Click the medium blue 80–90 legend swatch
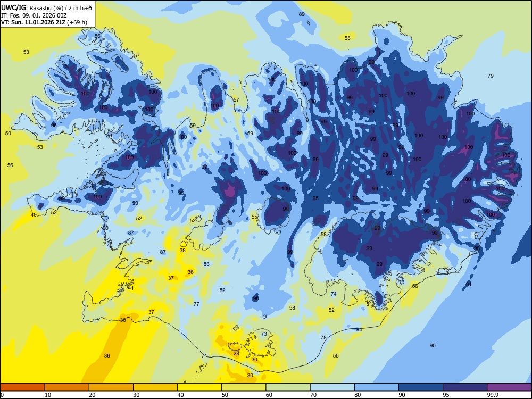The height and width of the screenshot is (399, 532). [377, 387]
